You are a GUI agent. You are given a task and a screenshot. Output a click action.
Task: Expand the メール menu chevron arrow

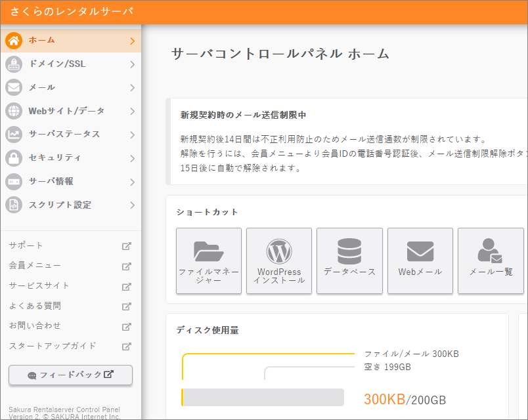click(x=132, y=88)
